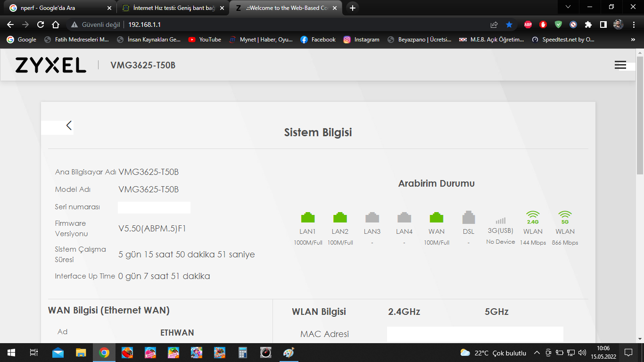Open the notification center icon
Viewport: 644px width, 362px height.
coord(628,353)
